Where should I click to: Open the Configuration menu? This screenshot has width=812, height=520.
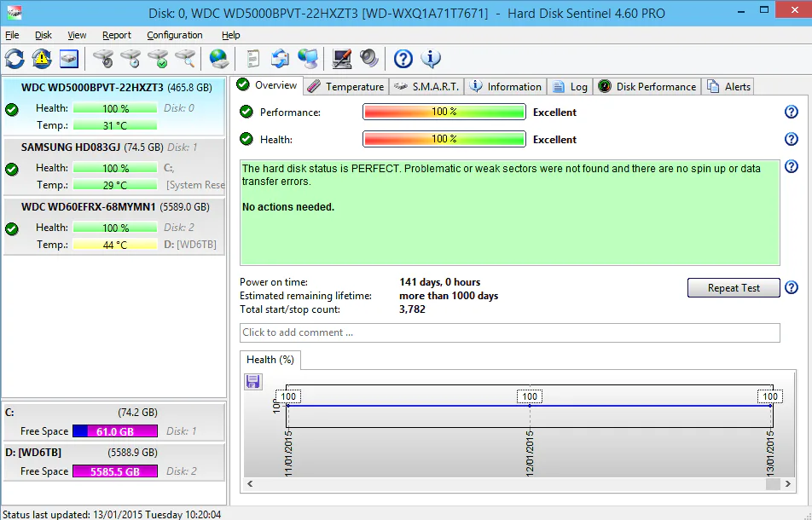pos(174,35)
